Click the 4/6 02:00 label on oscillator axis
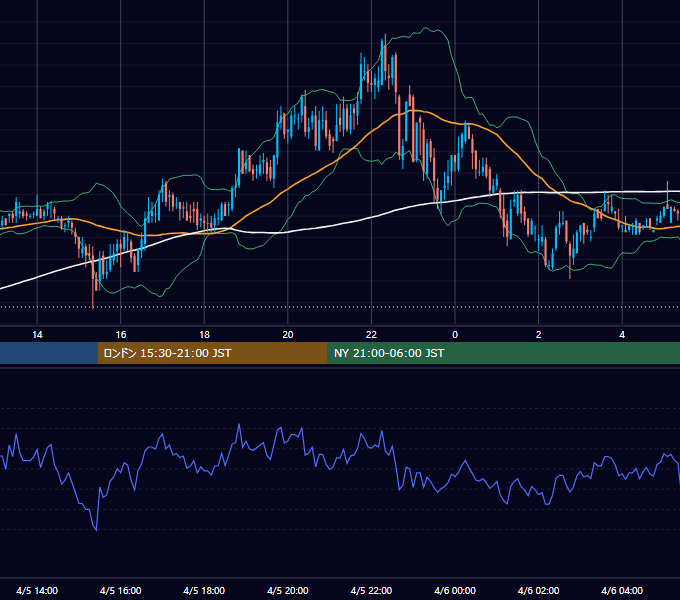 (x=538, y=590)
